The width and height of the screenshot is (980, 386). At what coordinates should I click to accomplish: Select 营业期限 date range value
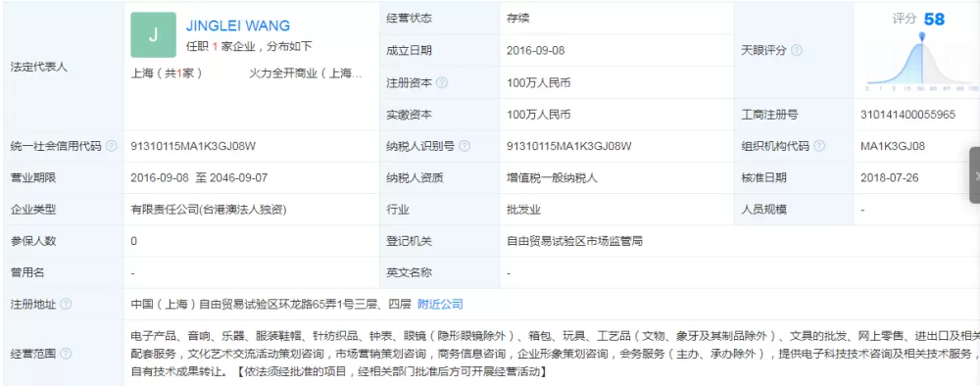pyautogui.click(x=199, y=177)
